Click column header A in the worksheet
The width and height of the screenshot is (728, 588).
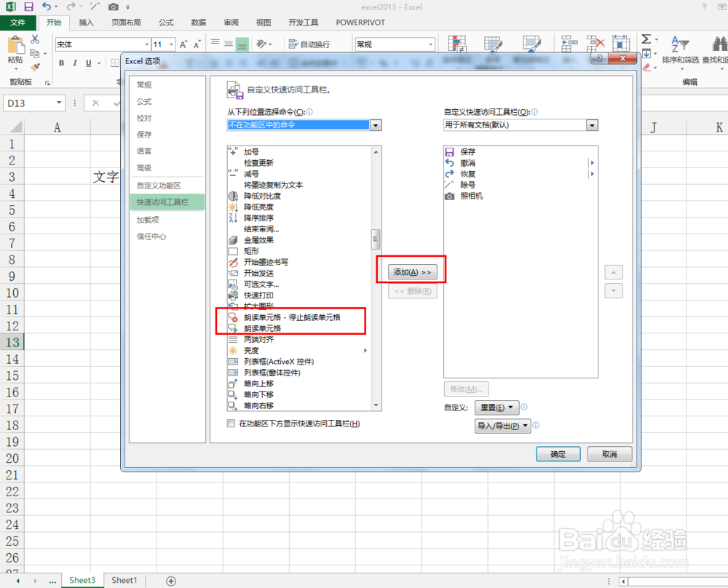[57, 127]
